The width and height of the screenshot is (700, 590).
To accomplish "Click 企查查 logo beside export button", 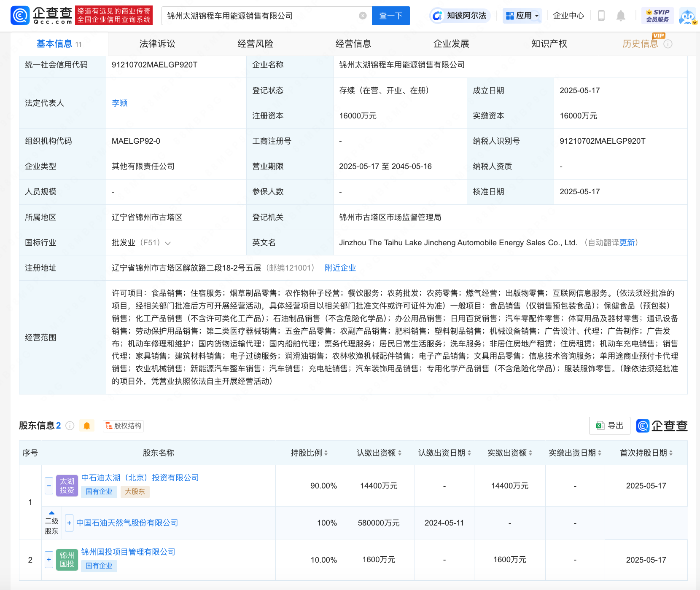I will 662,426.
